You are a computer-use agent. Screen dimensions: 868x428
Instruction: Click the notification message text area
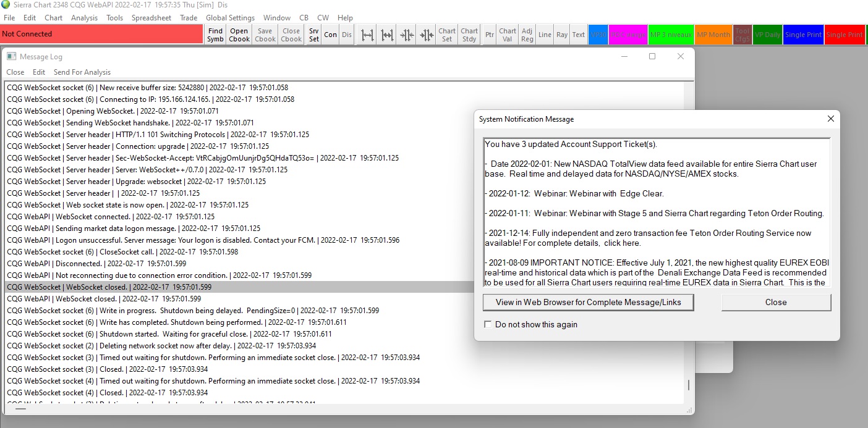pyautogui.click(x=657, y=212)
